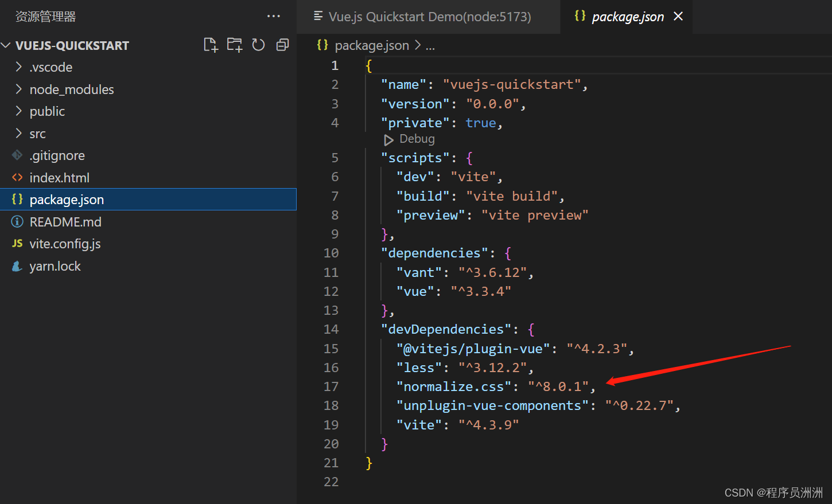Screen dimensions: 832x504
Task: Click the "less" key
Action: coord(419,368)
